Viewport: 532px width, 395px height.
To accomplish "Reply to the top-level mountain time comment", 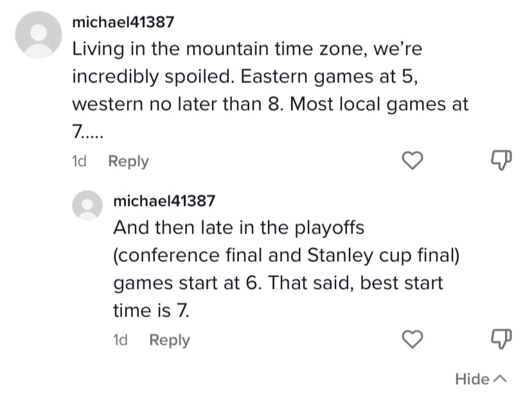I will (128, 161).
